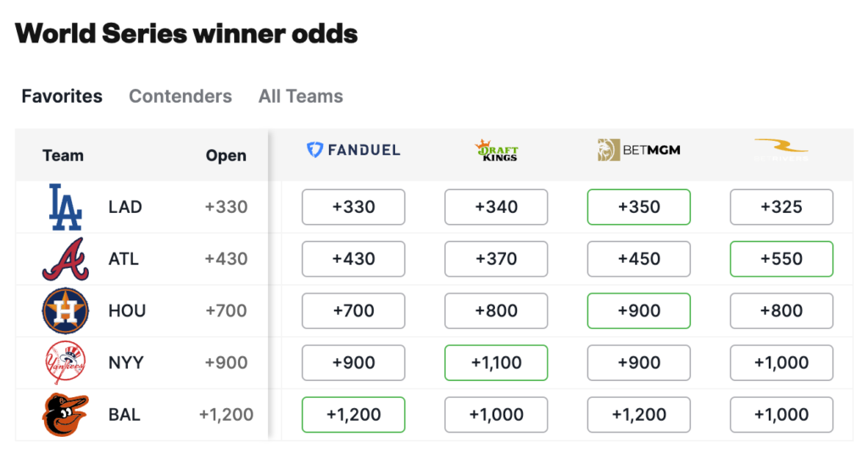Click the Los Angeles Dodgers logo
The image size is (868, 453).
click(x=65, y=207)
